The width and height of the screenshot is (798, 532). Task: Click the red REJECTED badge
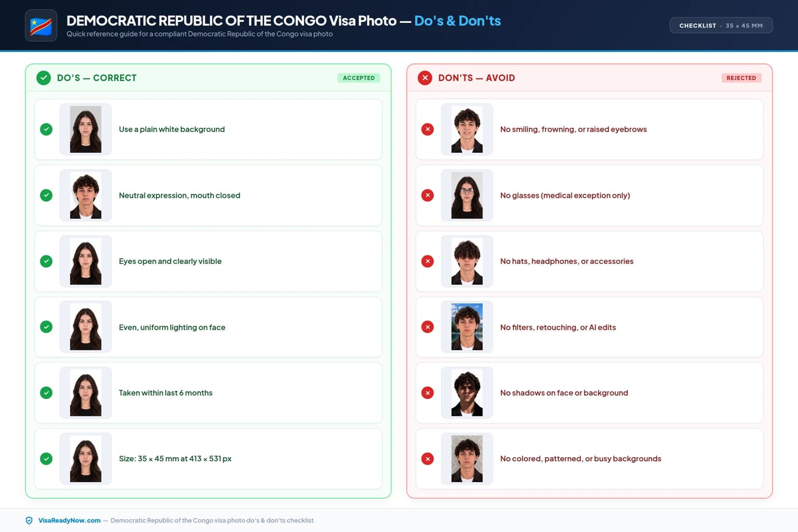[x=741, y=78]
